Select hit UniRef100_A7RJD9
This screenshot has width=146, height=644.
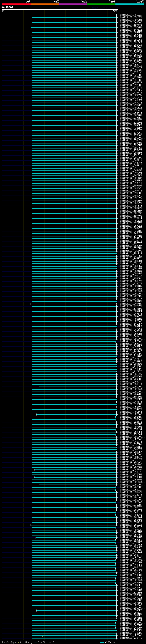131,633
